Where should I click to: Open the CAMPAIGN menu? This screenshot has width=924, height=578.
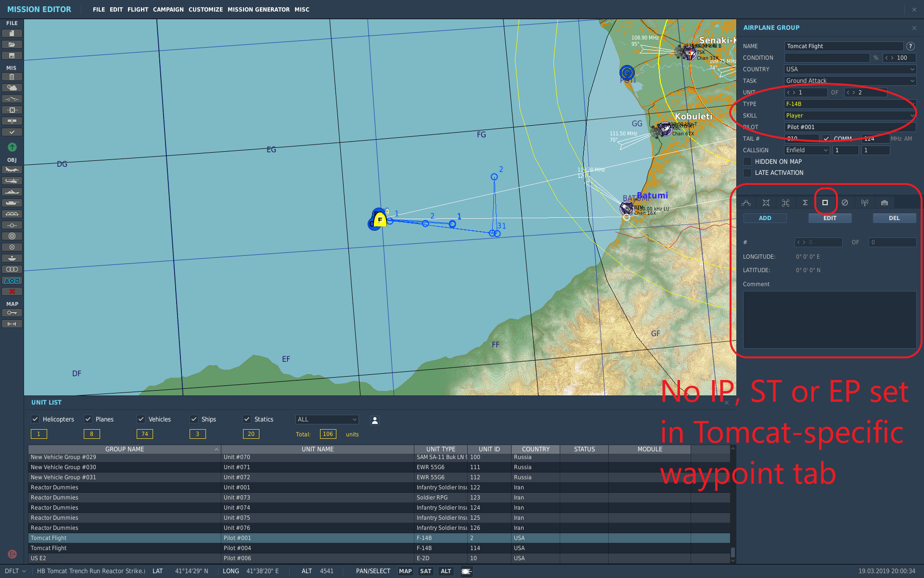[168, 10]
